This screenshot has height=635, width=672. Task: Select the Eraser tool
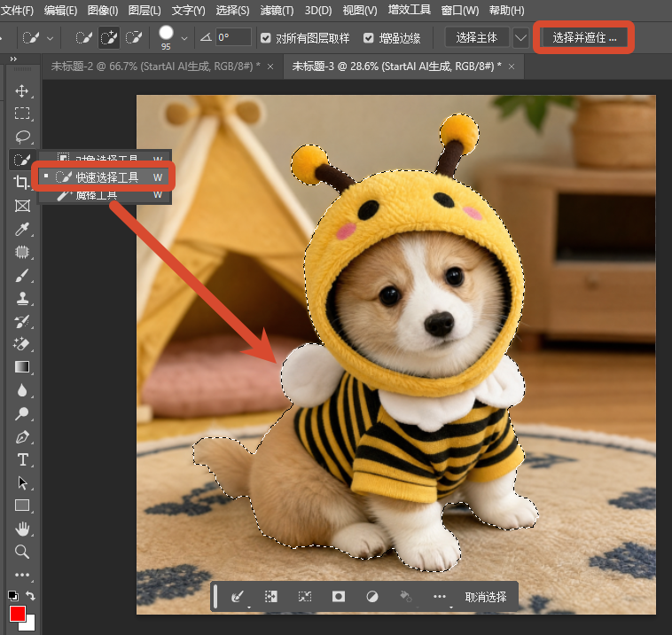click(x=22, y=344)
